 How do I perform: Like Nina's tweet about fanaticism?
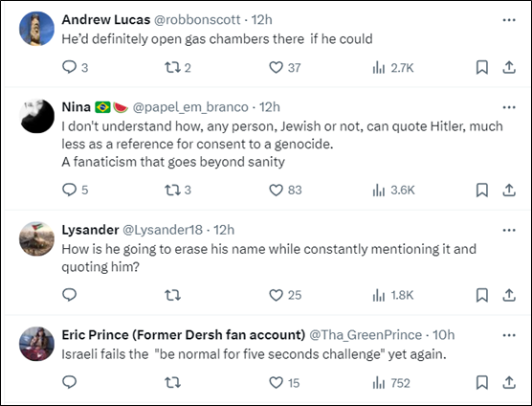pos(276,190)
